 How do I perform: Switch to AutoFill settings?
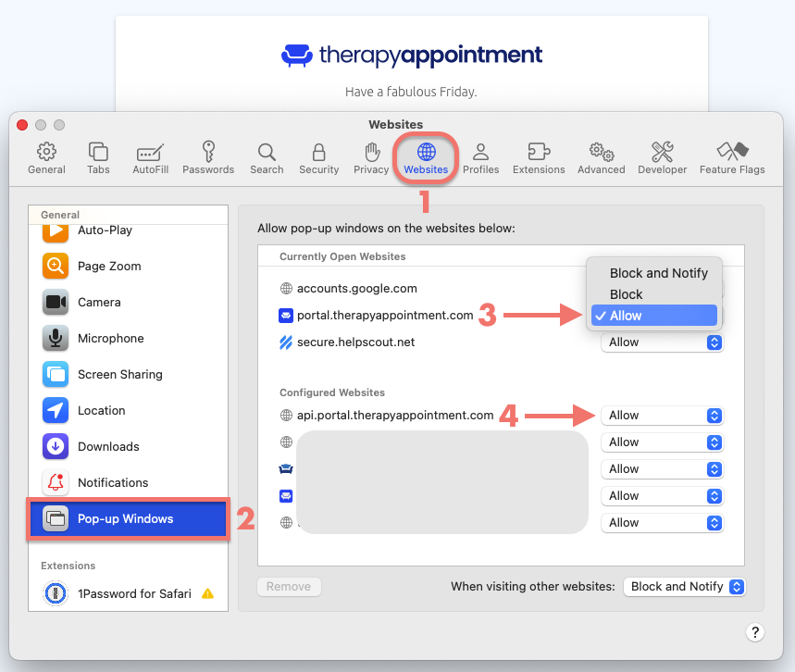coord(150,158)
